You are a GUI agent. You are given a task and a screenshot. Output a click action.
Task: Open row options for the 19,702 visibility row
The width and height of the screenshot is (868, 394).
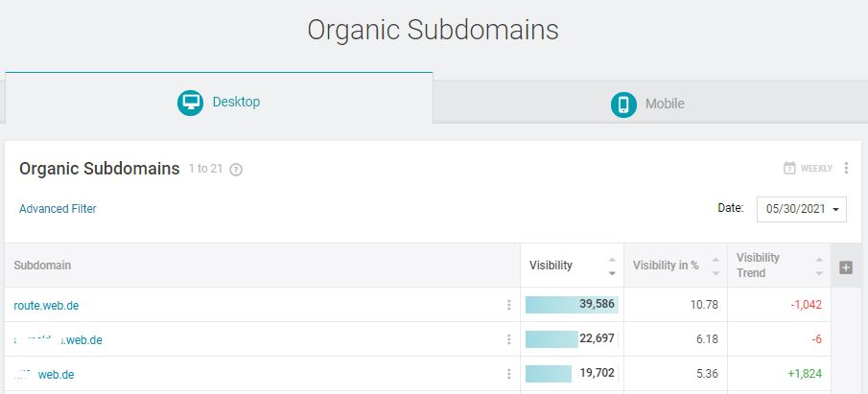(x=508, y=374)
